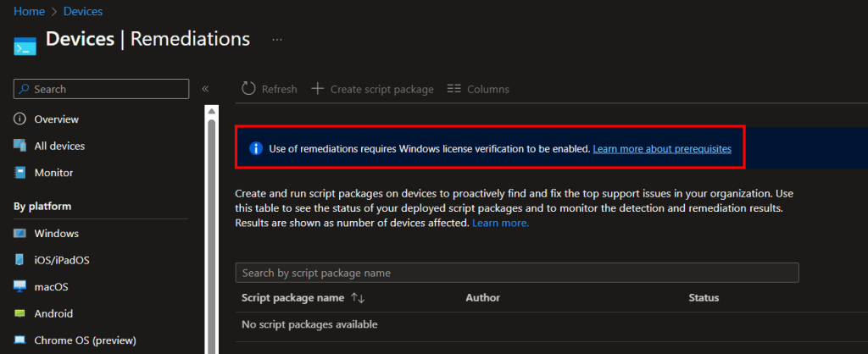Create a new script package
Viewport: 868px width, 354px height.
click(373, 89)
